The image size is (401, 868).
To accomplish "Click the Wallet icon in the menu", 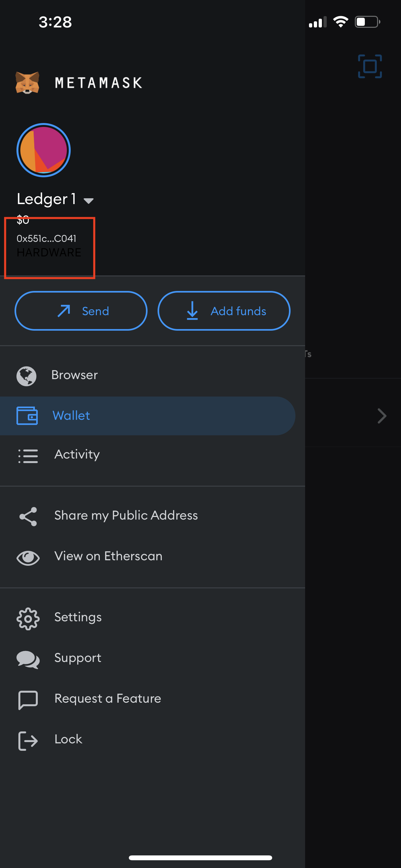I will 27,416.
